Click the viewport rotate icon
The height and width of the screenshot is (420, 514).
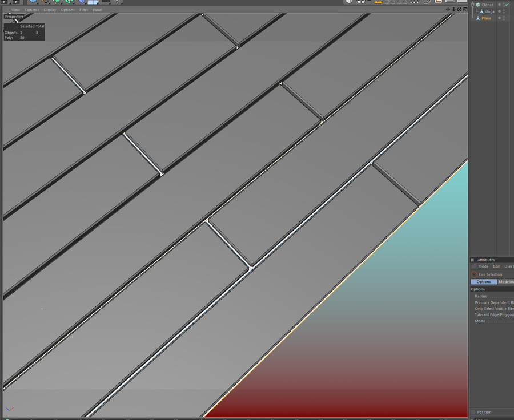point(459,10)
